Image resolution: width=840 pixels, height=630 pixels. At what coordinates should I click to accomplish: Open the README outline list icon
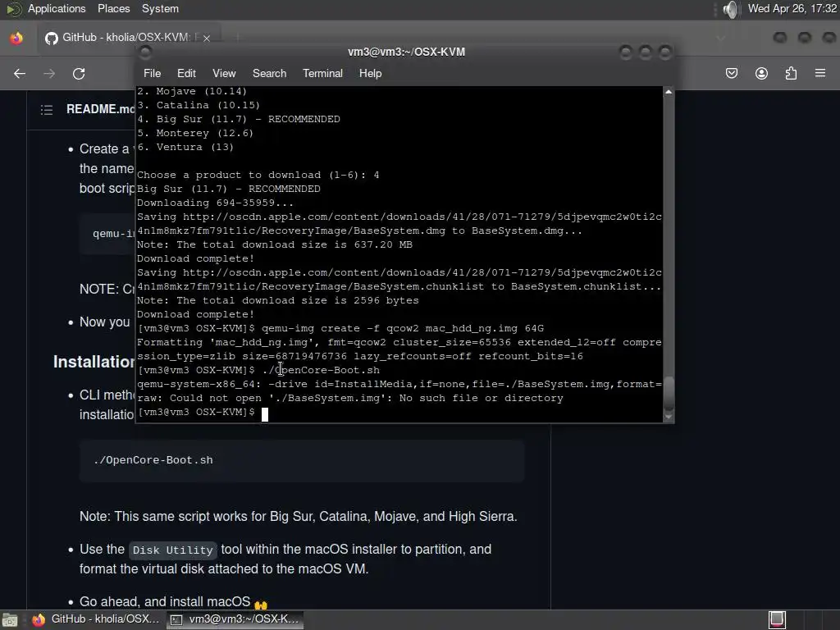(x=47, y=110)
